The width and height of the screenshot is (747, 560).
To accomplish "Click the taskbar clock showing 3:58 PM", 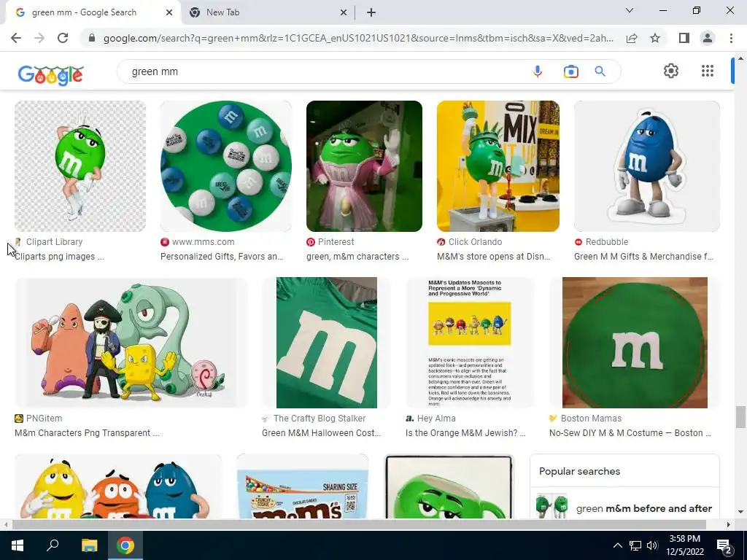I will [x=685, y=545].
